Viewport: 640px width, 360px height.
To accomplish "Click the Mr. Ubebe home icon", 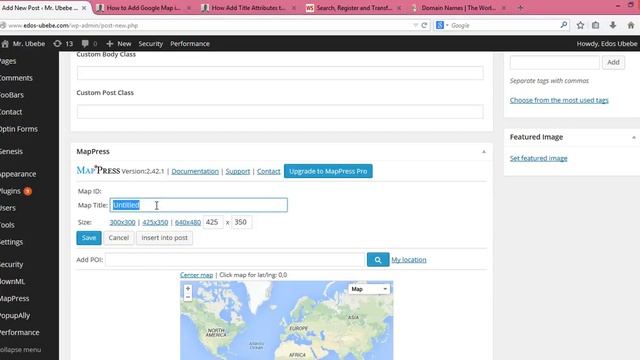I will click(5, 44).
